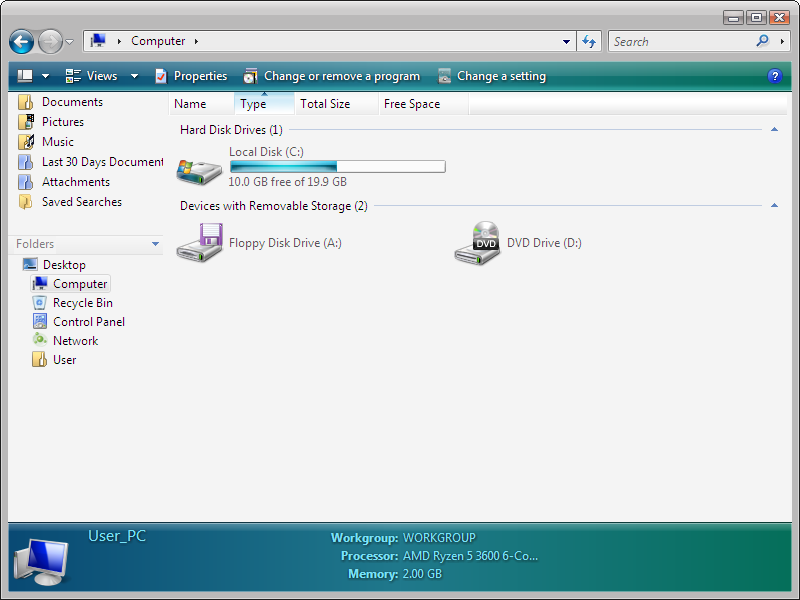Expand the arrow after Computer breadcrumb
The height and width of the screenshot is (600, 800).
[x=196, y=41]
